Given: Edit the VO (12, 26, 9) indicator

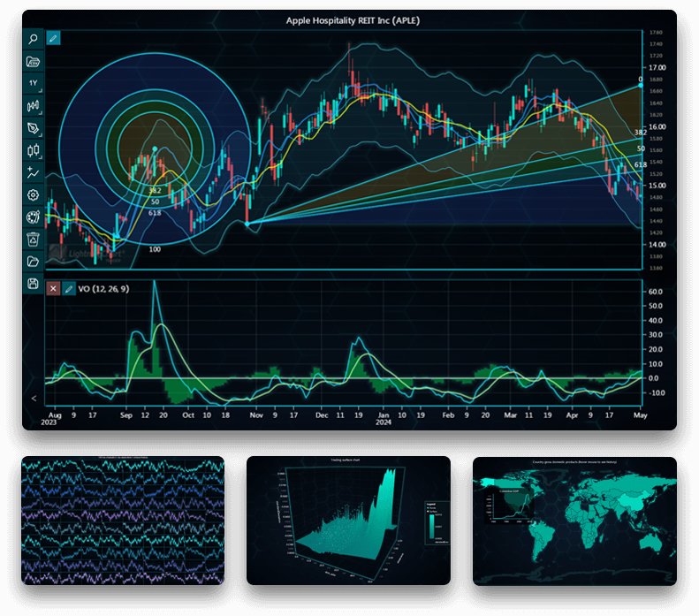Looking at the screenshot, I should [x=69, y=289].
